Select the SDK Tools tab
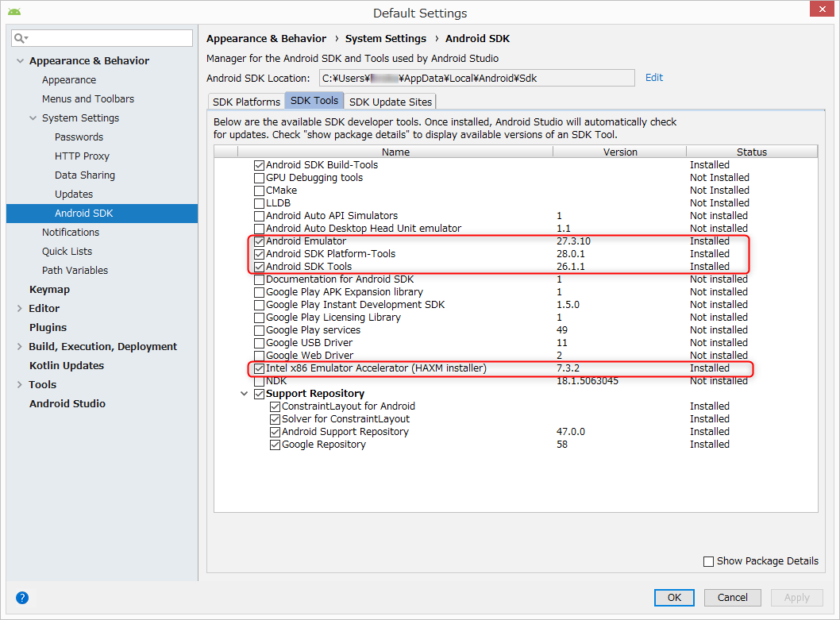This screenshot has width=840, height=620. click(314, 100)
